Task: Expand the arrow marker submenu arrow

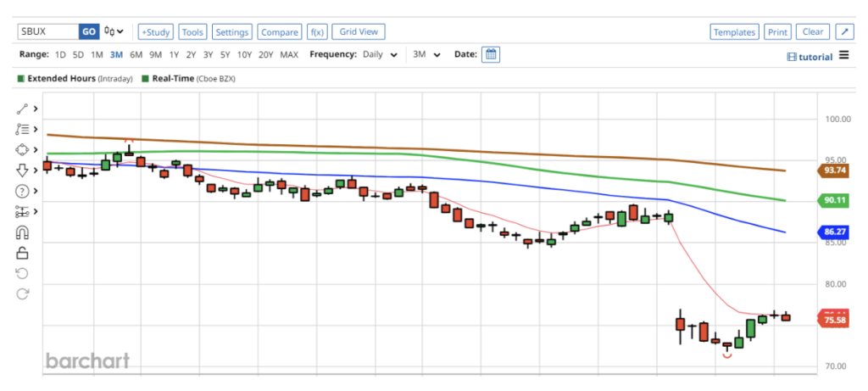Action: (36, 170)
